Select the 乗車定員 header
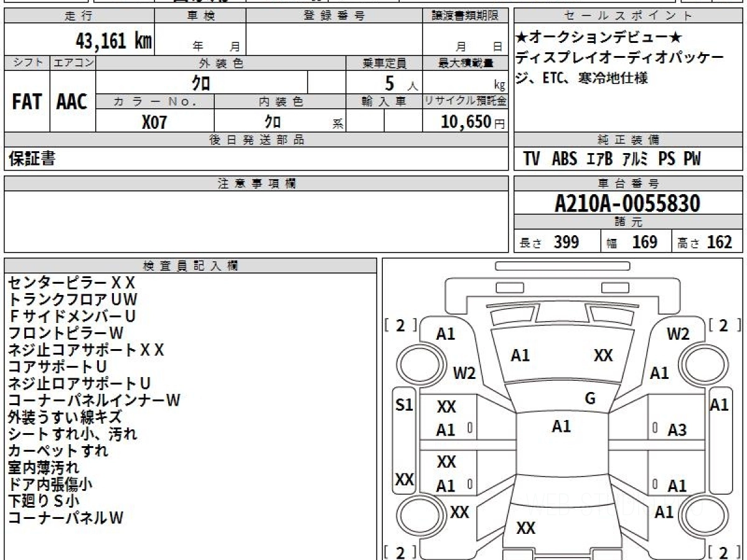 (384, 63)
